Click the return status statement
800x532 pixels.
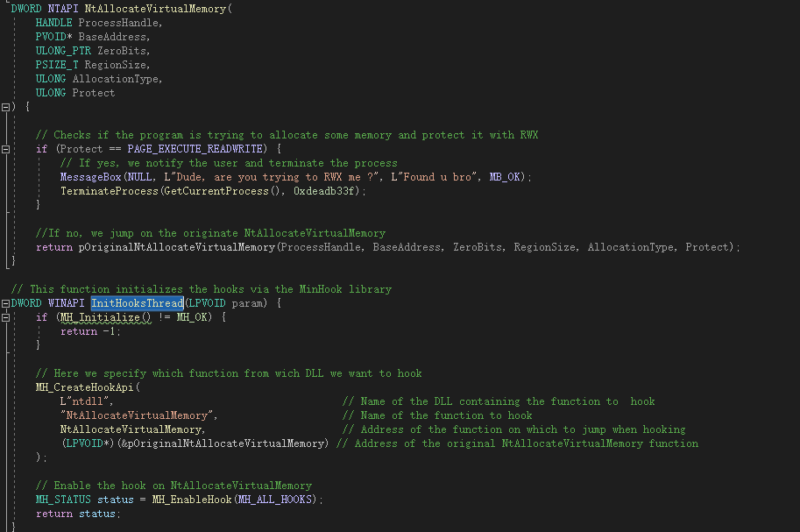78,514
